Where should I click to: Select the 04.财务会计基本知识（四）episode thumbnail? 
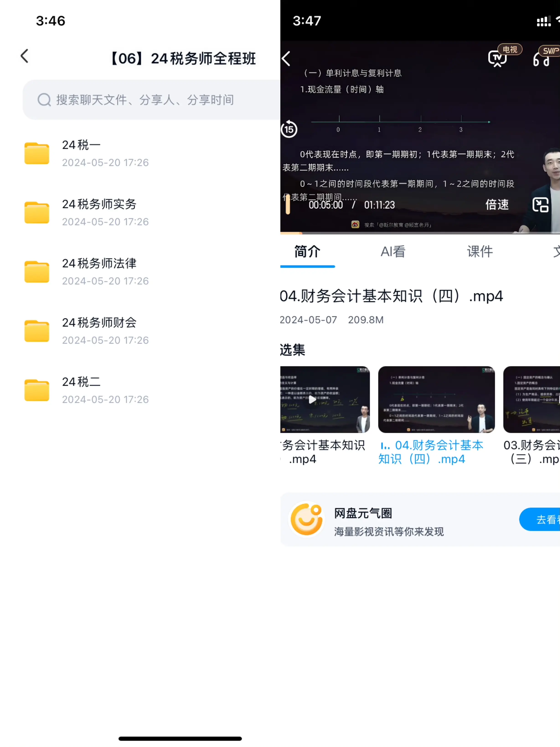click(436, 399)
